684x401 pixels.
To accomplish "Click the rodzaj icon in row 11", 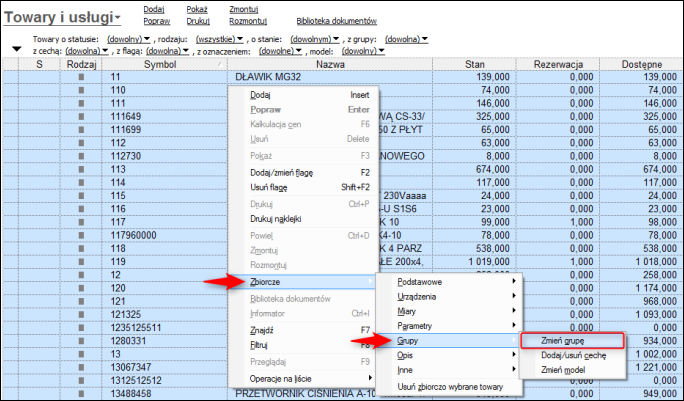I will click(x=81, y=77).
